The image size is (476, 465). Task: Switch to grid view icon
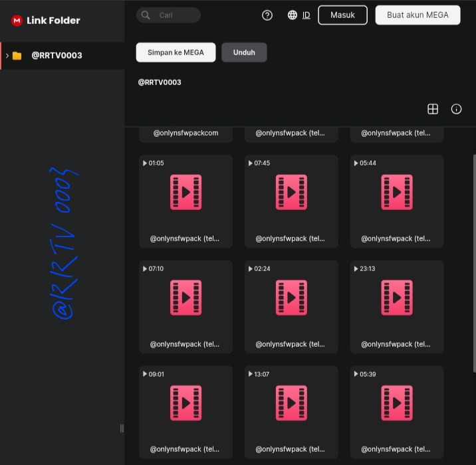coord(433,109)
